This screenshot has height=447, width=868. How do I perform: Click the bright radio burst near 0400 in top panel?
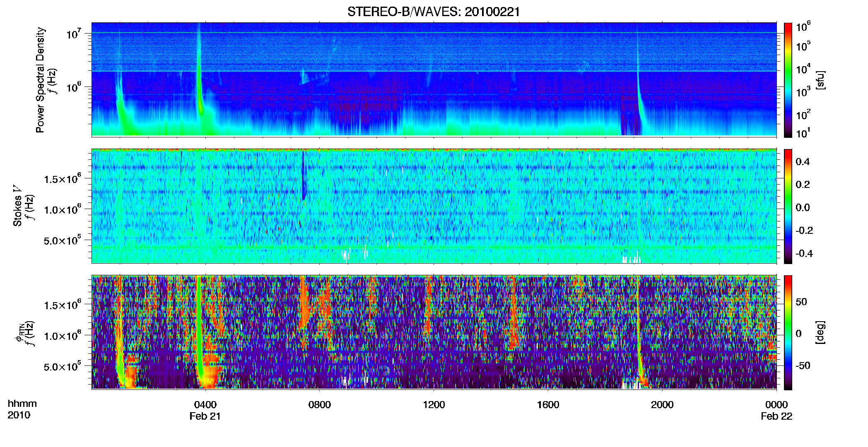pos(200,79)
